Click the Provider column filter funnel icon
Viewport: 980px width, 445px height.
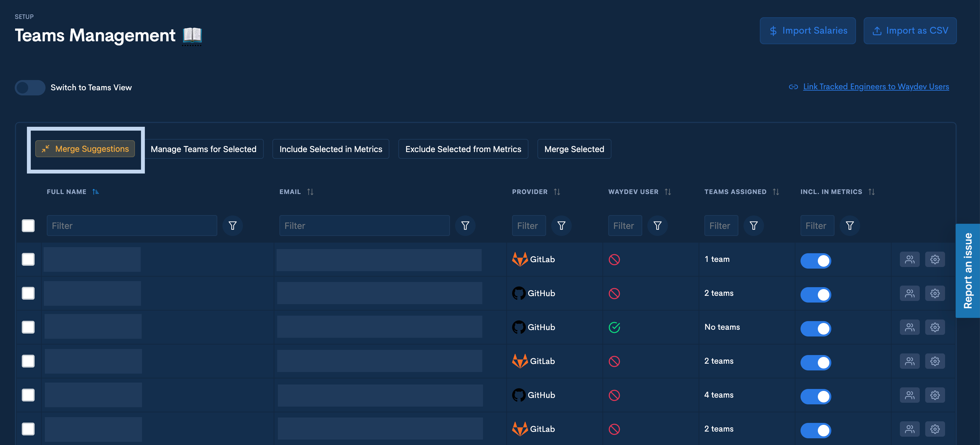pyautogui.click(x=561, y=226)
